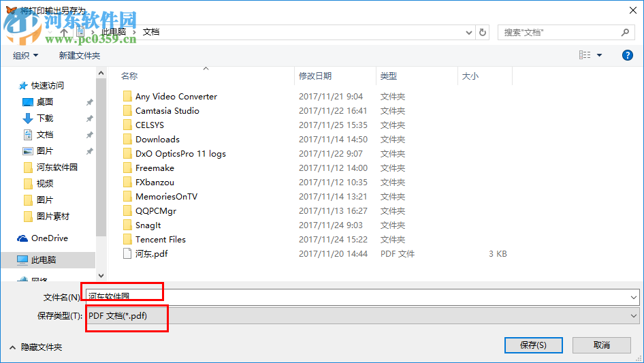The height and width of the screenshot is (363, 644).
Task: Click the 快速访问 star icon
Action: click(23, 86)
